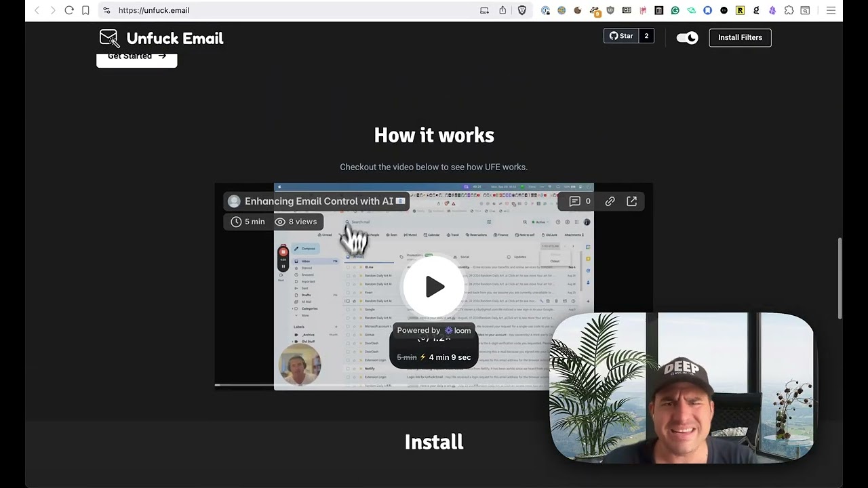Star the repo with GitHub Star button

click(x=621, y=36)
